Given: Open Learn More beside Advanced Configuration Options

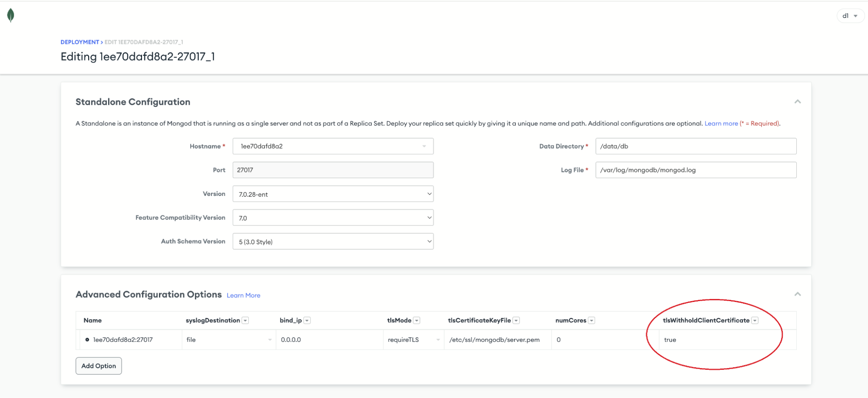Looking at the screenshot, I should coord(243,295).
